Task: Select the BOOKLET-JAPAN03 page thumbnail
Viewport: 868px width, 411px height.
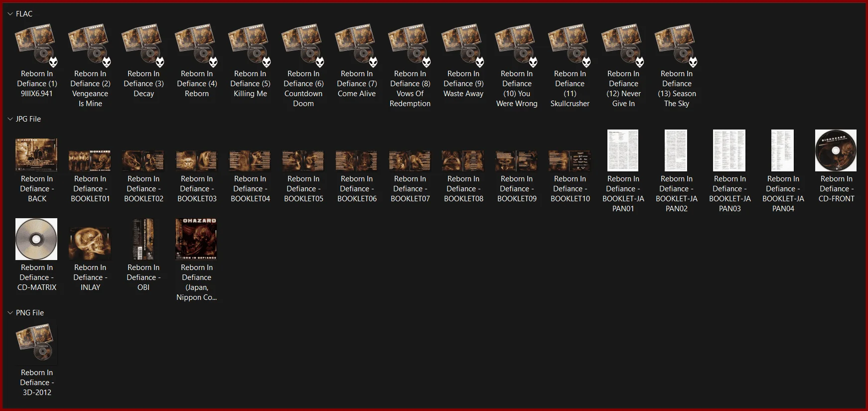Action: tap(729, 150)
